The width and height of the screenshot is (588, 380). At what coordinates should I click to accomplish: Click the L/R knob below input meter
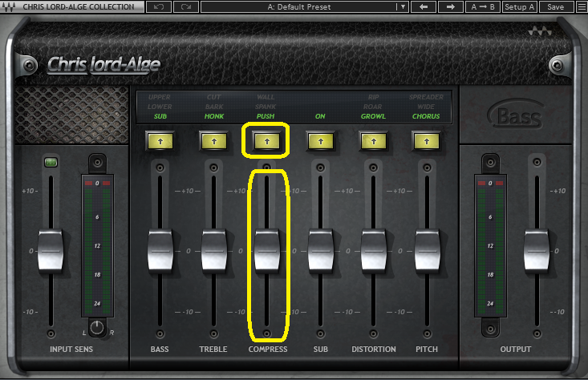97,327
